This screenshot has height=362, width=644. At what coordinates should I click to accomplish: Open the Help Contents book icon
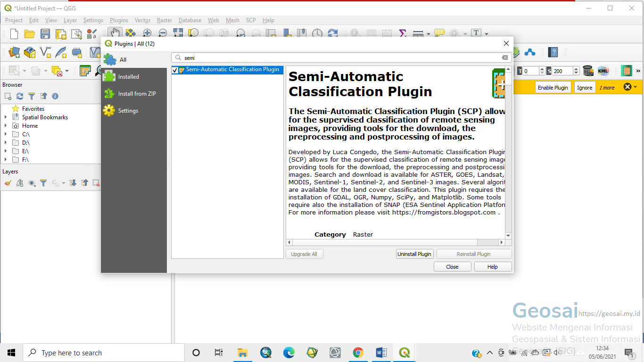(553, 52)
